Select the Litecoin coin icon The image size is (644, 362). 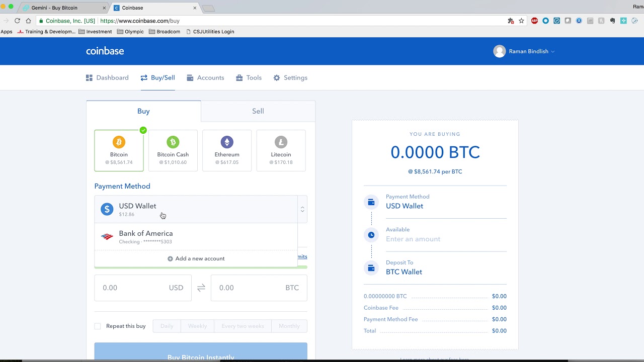(281, 142)
